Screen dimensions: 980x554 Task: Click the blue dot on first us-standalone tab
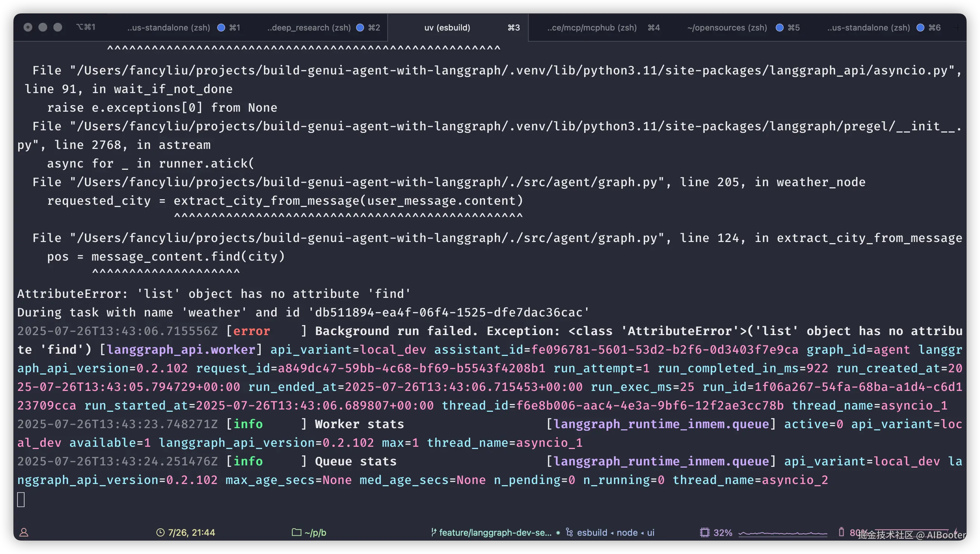(x=221, y=28)
